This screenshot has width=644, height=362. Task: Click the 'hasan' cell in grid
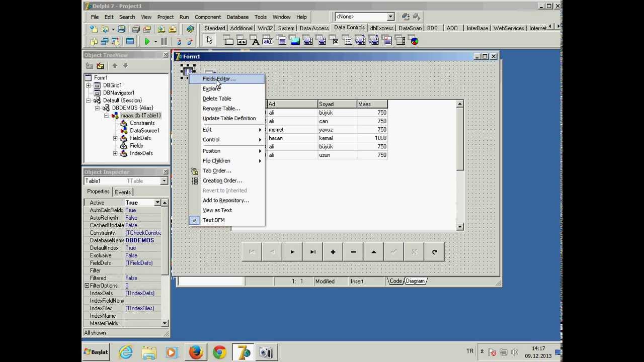pos(292,138)
